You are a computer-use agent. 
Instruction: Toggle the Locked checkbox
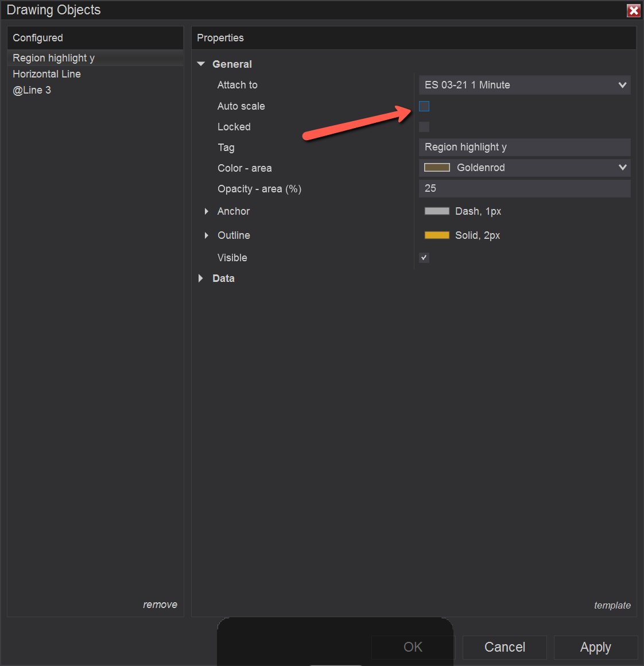(x=424, y=127)
